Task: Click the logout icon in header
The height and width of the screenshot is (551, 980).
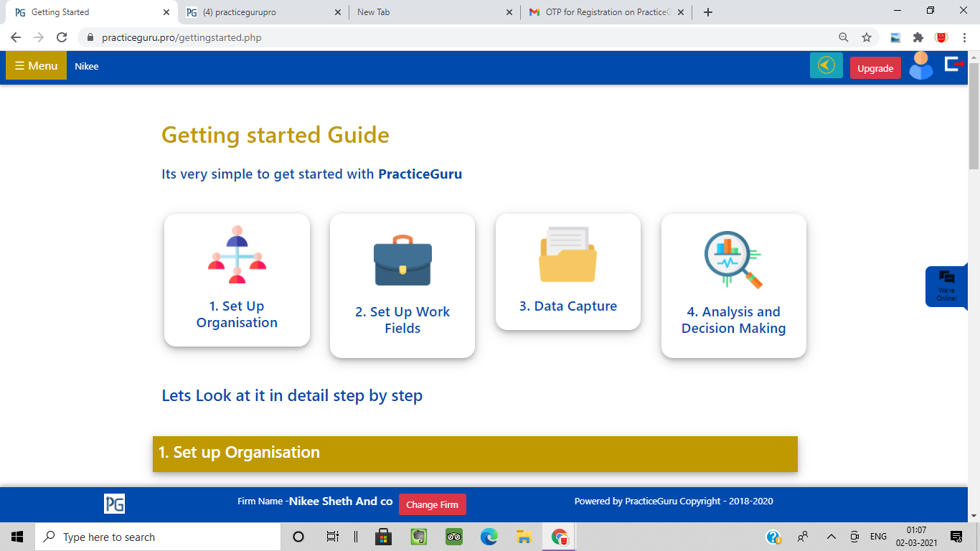Action: pos(954,65)
